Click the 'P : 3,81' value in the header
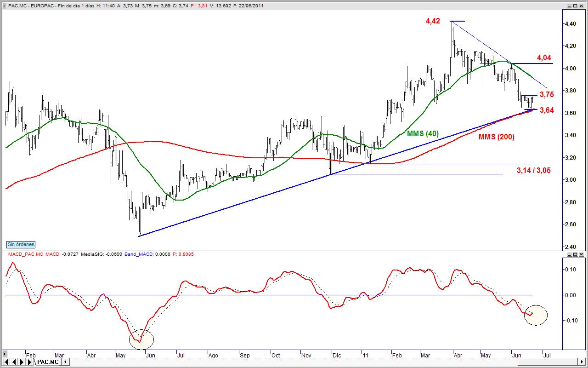The image size is (588, 368). [198, 6]
